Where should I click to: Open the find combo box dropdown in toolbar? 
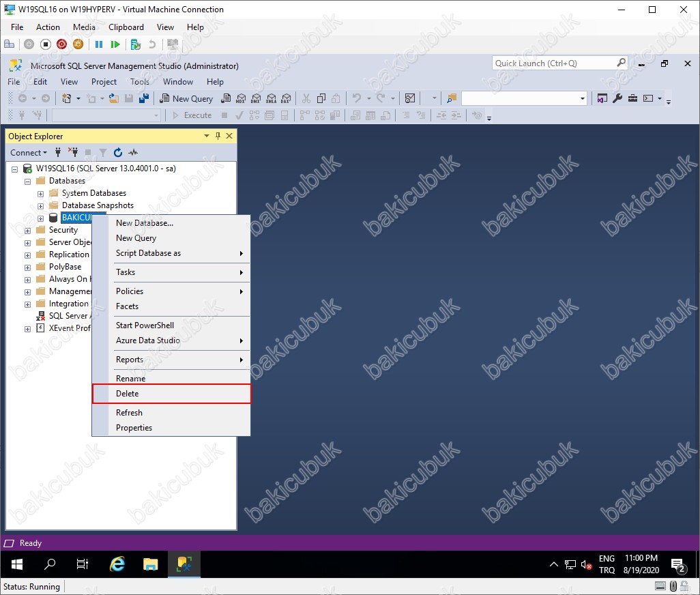click(582, 98)
